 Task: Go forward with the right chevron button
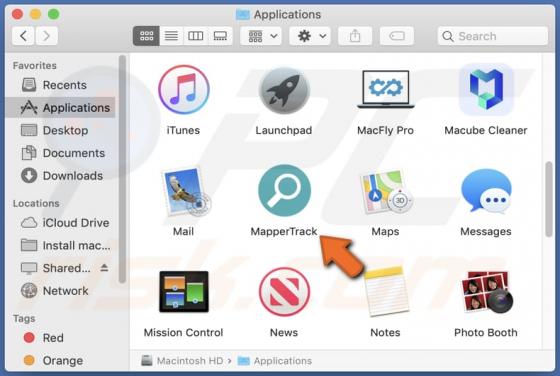click(46, 36)
